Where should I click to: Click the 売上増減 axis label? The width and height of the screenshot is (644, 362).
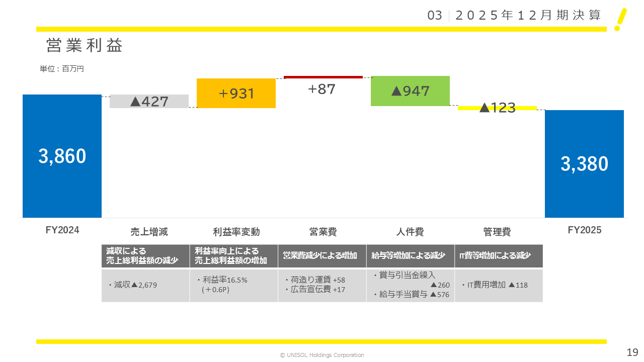pyautogui.click(x=149, y=232)
